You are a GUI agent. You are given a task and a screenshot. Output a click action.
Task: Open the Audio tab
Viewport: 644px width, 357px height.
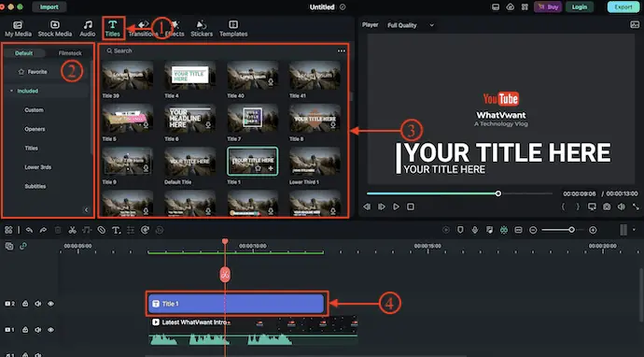click(x=88, y=29)
